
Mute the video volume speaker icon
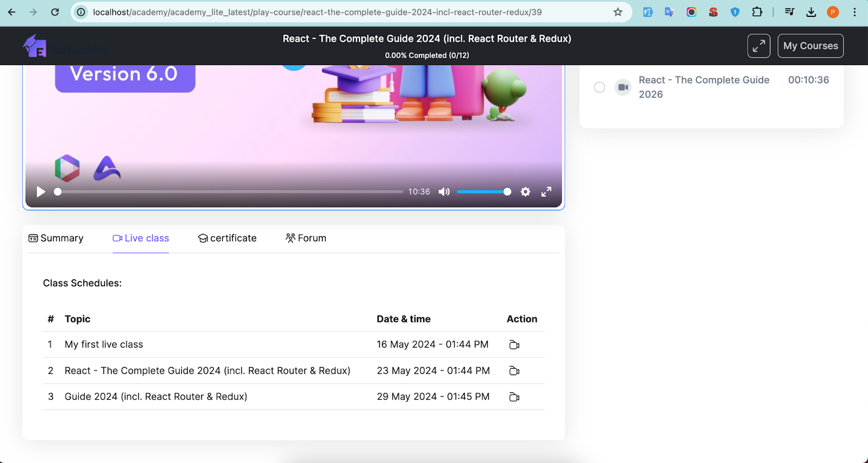[444, 192]
